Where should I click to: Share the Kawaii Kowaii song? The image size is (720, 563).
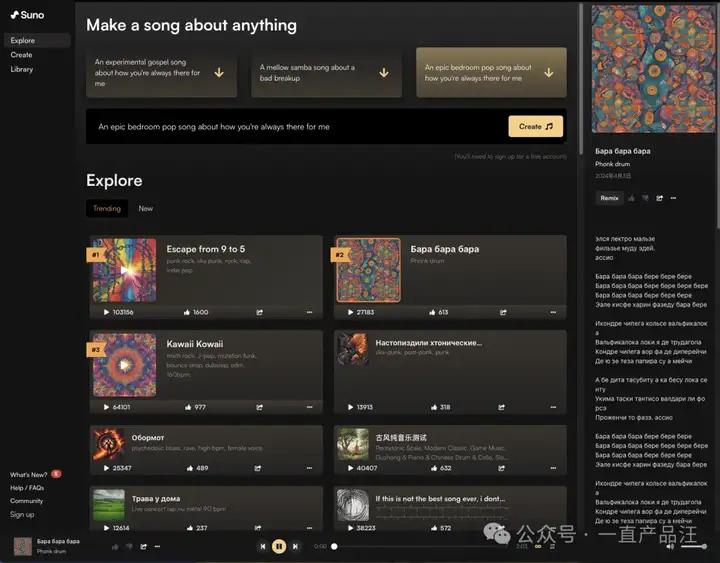coord(259,407)
